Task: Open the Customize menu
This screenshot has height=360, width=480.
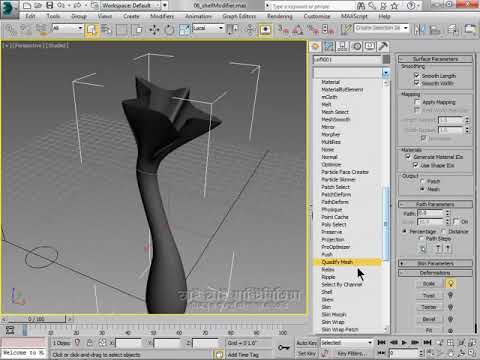Action: click(317, 16)
